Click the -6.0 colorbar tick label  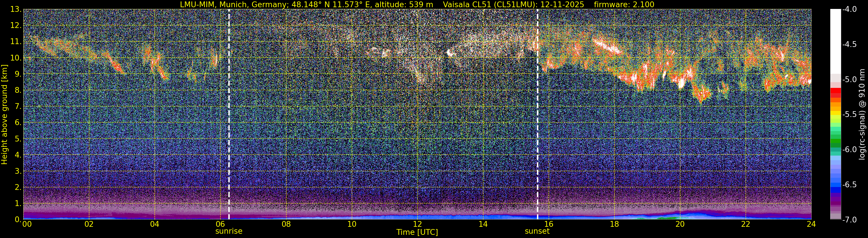849,149
